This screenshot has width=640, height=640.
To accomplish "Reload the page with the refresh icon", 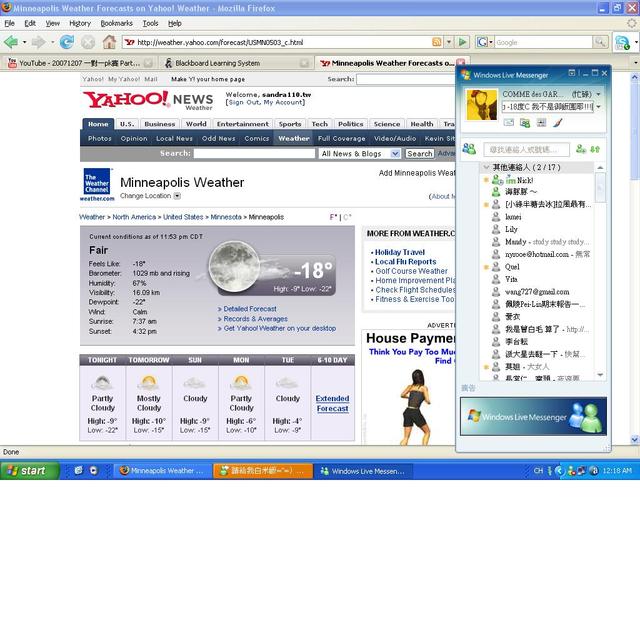I will 67,42.
